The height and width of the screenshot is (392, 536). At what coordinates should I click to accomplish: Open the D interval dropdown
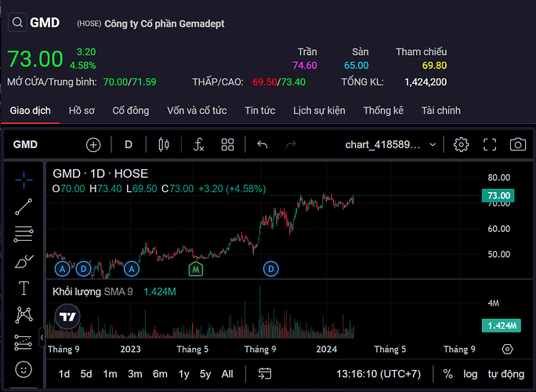click(129, 145)
